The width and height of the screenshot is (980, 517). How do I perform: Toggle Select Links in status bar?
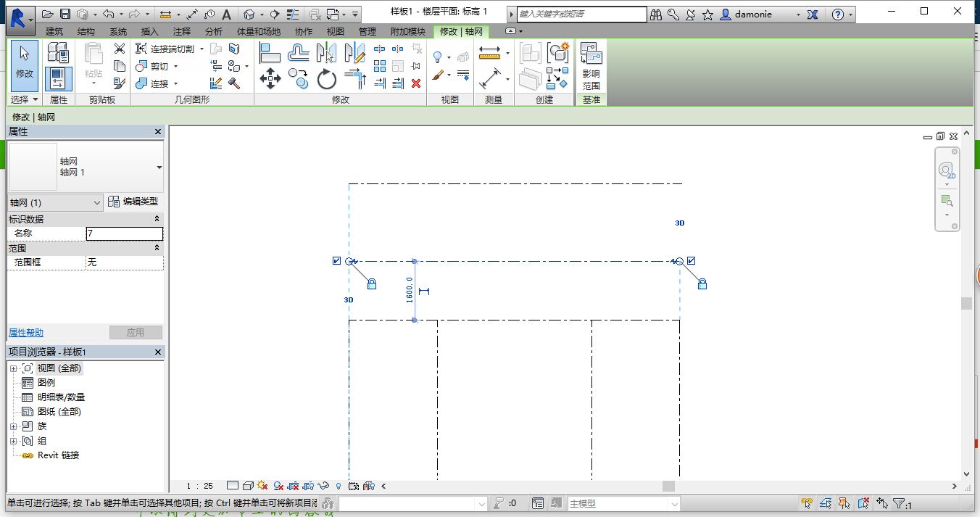(807, 503)
